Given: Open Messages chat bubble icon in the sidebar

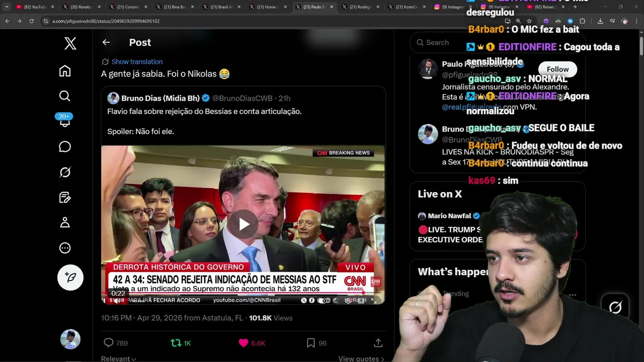Looking at the screenshot, I should [65, 147].
